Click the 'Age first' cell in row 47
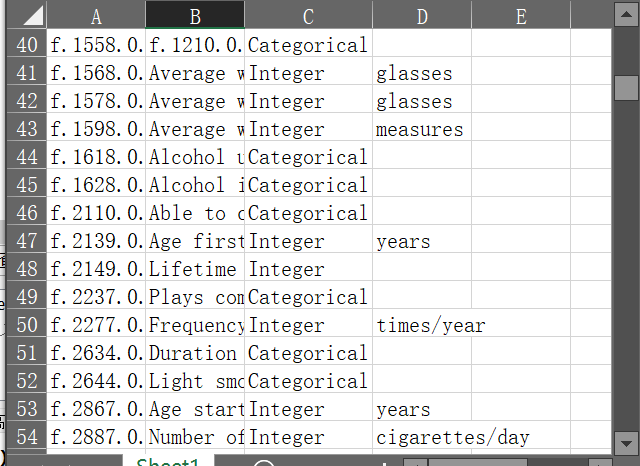 click(195, 241)
